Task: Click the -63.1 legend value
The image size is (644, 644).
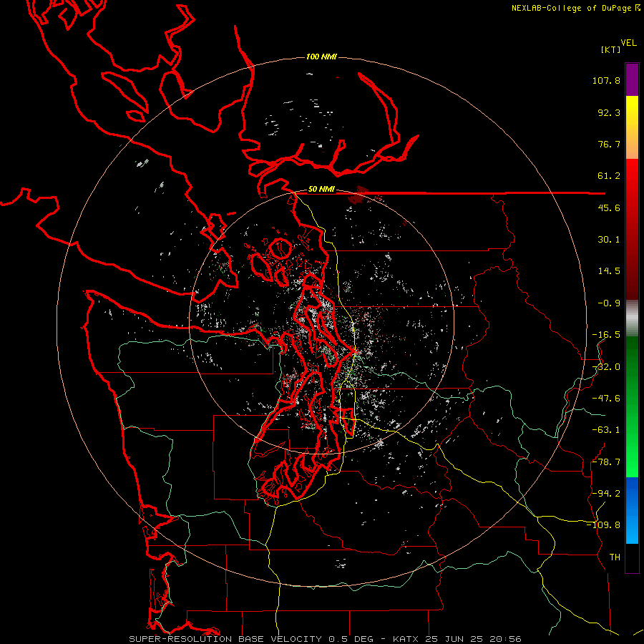Action: pos(606,430)
